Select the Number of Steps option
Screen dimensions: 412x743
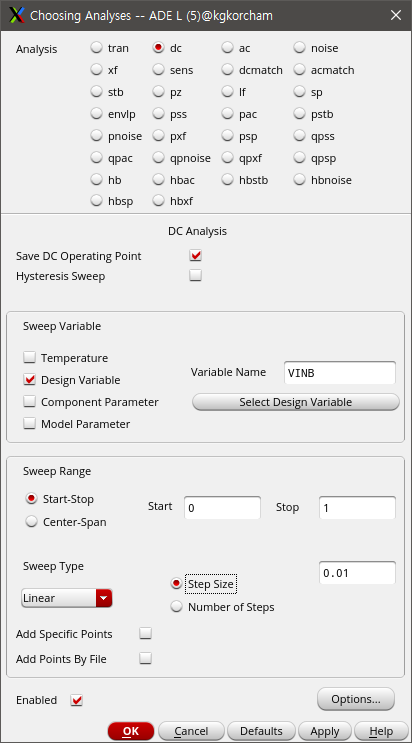[176, 607]
